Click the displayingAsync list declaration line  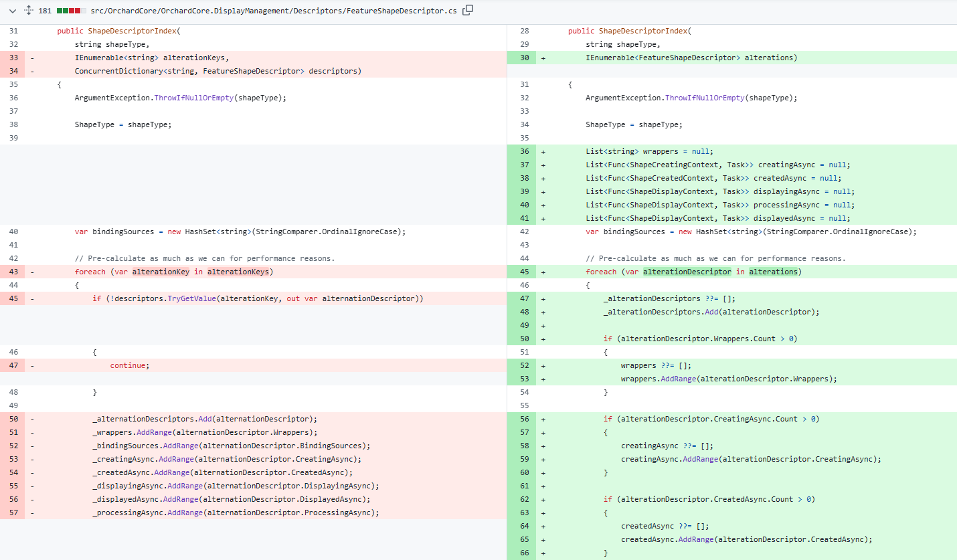coord(721,191)
